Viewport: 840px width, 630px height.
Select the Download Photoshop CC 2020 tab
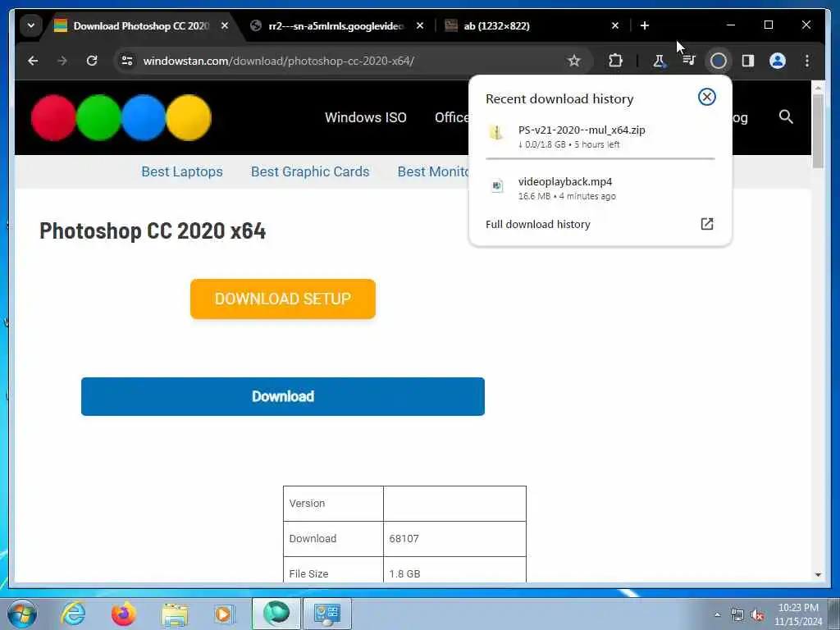tap(140, 25)
